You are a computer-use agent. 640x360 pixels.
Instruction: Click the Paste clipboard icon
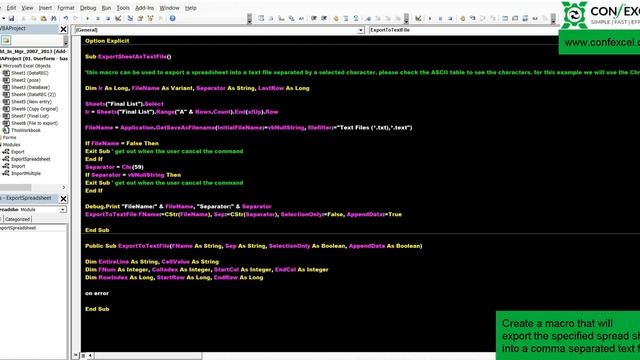(43, 18)
